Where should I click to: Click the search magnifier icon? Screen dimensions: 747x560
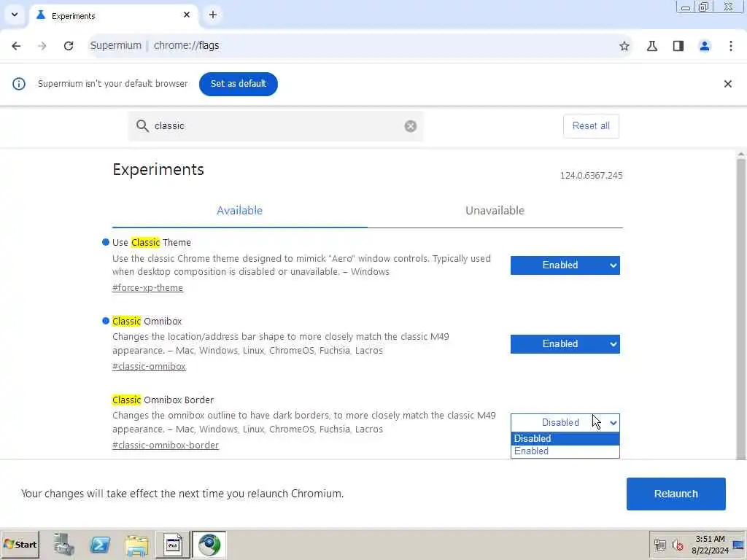pyautogui.click(x=142, y=125)
